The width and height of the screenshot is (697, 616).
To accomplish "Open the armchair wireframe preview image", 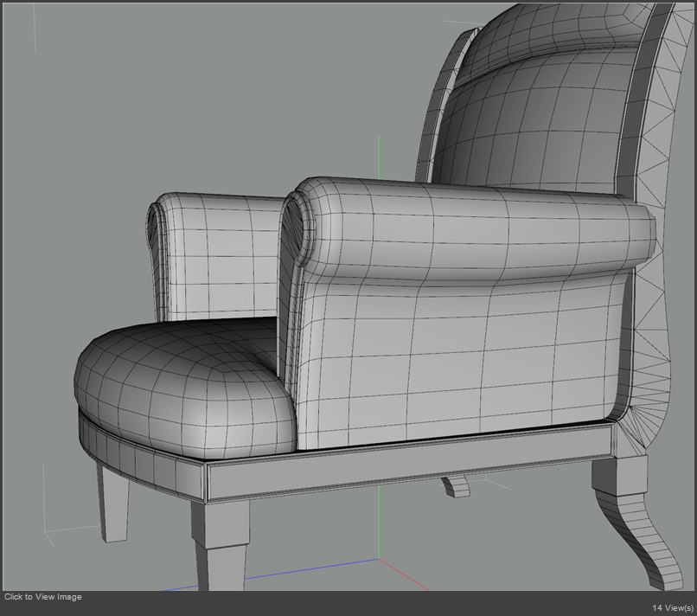I will [x=348, y=297].
